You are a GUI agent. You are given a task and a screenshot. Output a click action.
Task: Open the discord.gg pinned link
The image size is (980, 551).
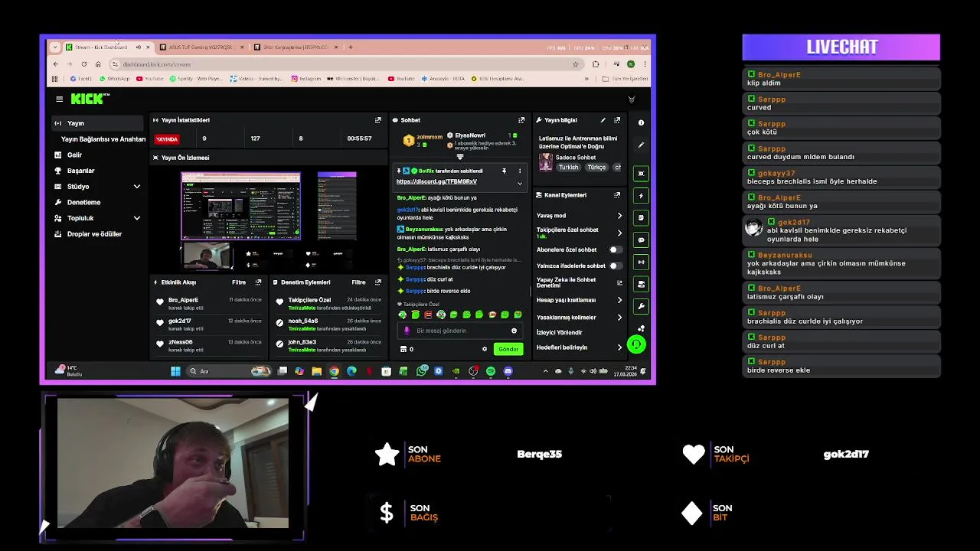[436, 182]
